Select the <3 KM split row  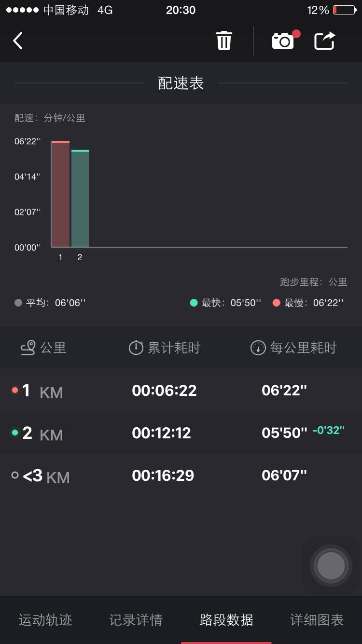[x=181, y=476]
